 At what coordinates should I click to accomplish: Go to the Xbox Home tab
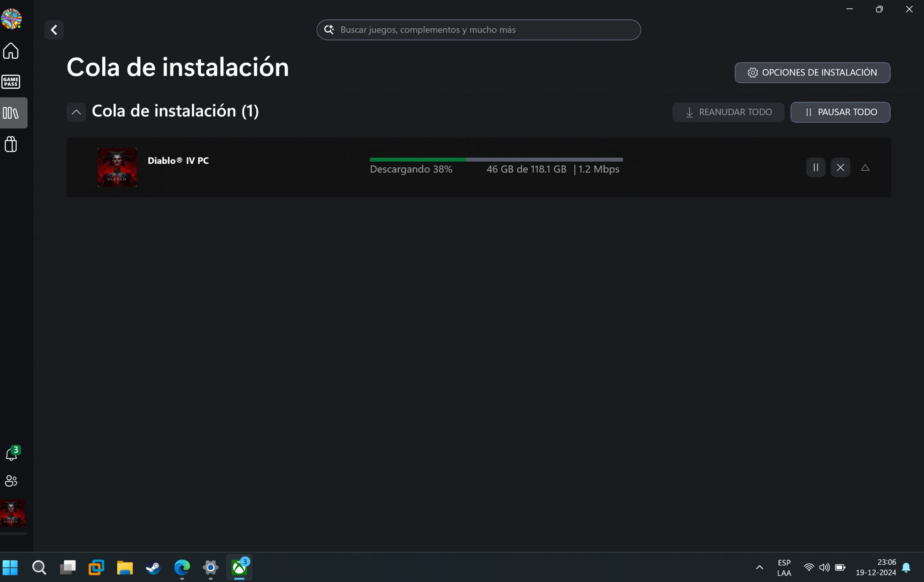[11, 51]
